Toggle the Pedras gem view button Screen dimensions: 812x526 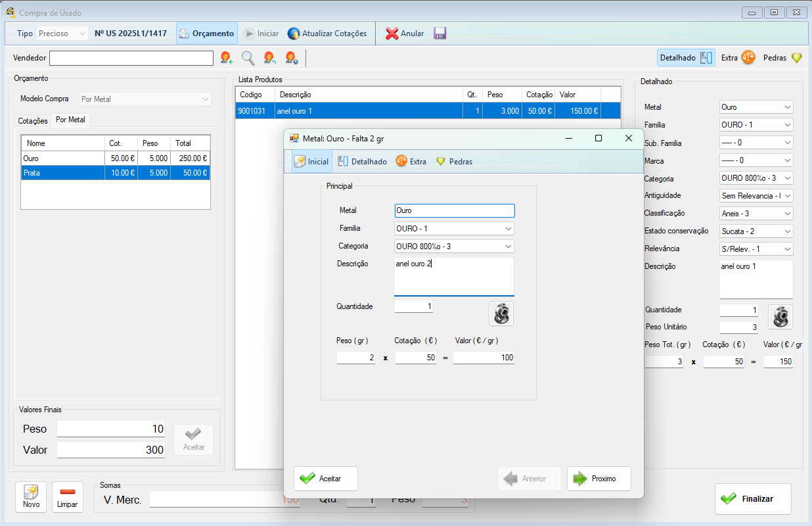(783, 58)
